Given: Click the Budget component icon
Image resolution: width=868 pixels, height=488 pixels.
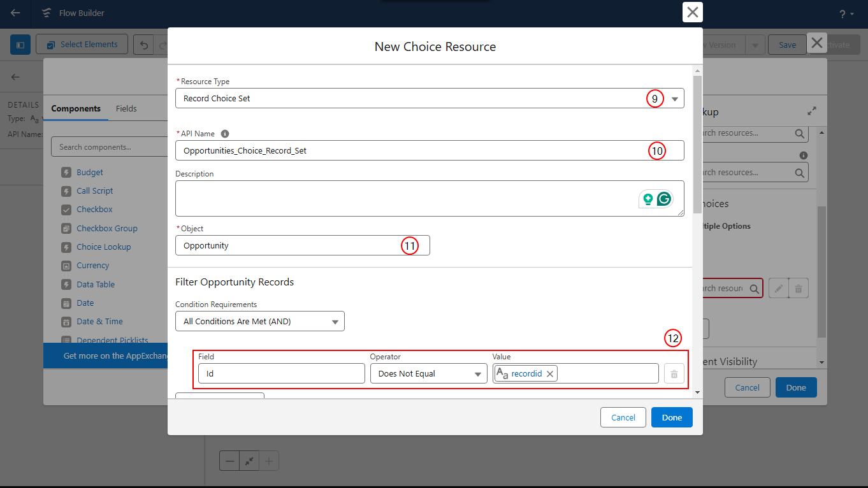Looking at the screenshot, I should [x=66, y=173].
